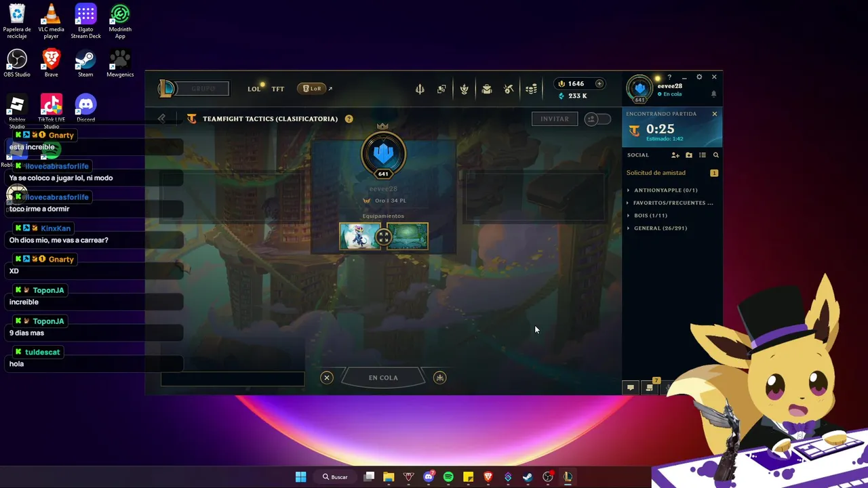Click the plus button next to 1646 RP
Image resolution: width=868 pixels, height=488 pixels.
click(599, 84)
